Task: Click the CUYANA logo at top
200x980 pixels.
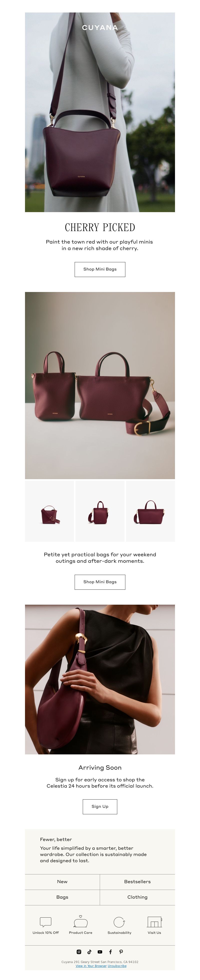Action: [x=100, y=28]
